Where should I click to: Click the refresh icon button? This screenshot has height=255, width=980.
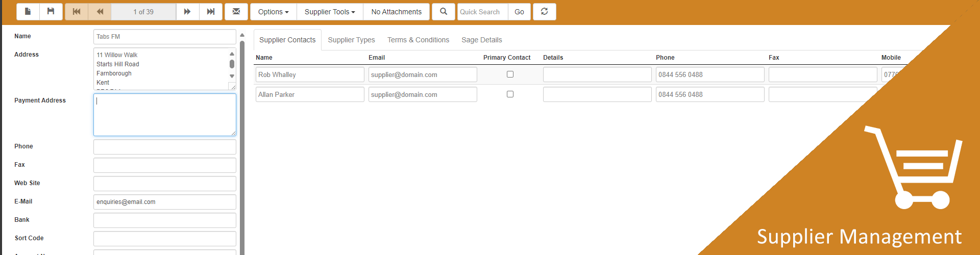(545, 12)
